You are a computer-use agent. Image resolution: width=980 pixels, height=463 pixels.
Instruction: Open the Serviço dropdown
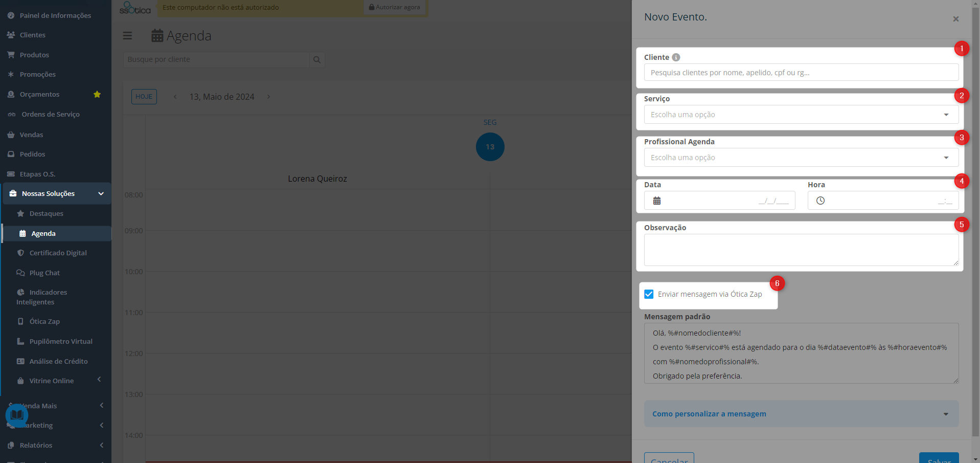801,115
